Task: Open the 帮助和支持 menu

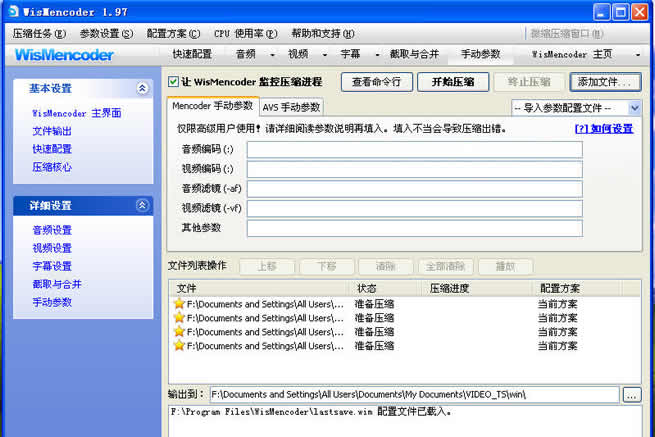Action: tap(323, 33)
